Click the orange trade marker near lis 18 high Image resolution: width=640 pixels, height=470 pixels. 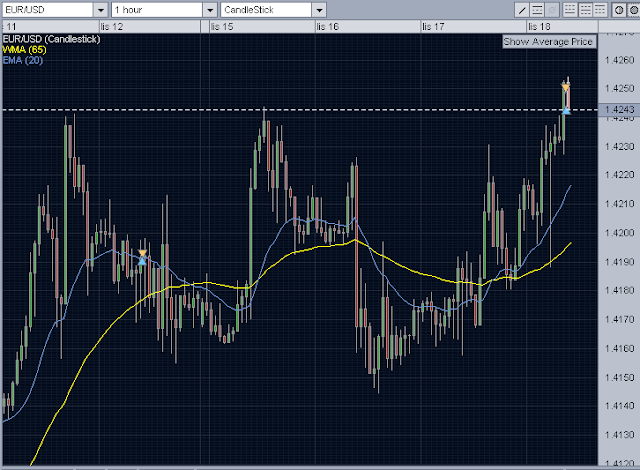click(565, 87)
